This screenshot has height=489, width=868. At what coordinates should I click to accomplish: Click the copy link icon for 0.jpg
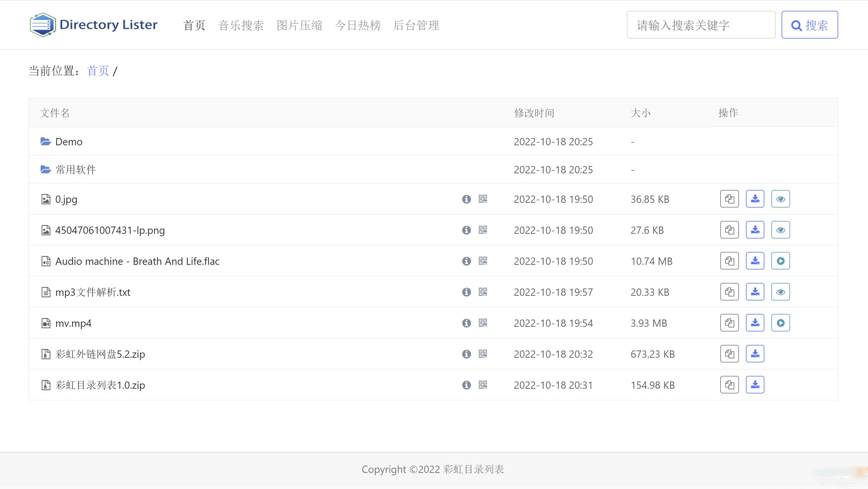(730, 199)
